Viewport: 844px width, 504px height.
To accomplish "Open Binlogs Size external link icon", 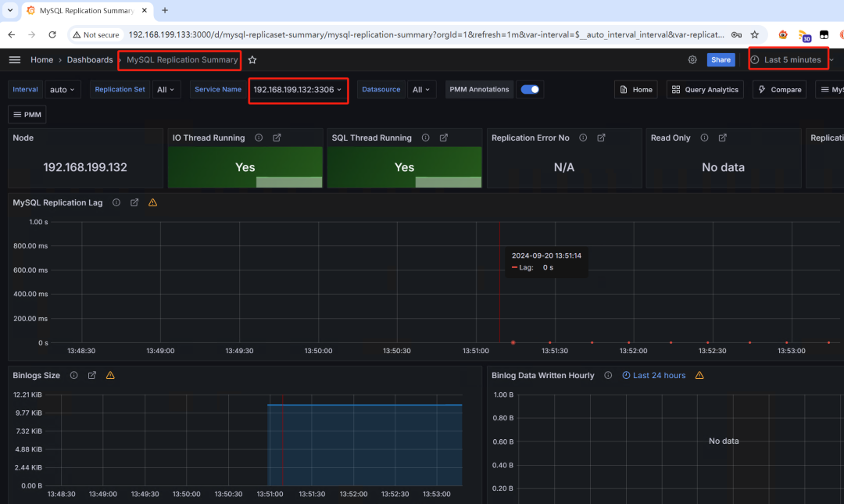I will 92,375.
